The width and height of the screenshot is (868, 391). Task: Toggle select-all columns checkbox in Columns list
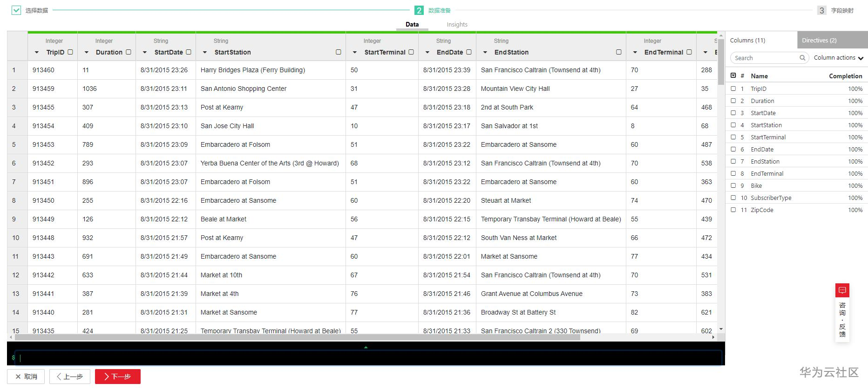point(733,75)
